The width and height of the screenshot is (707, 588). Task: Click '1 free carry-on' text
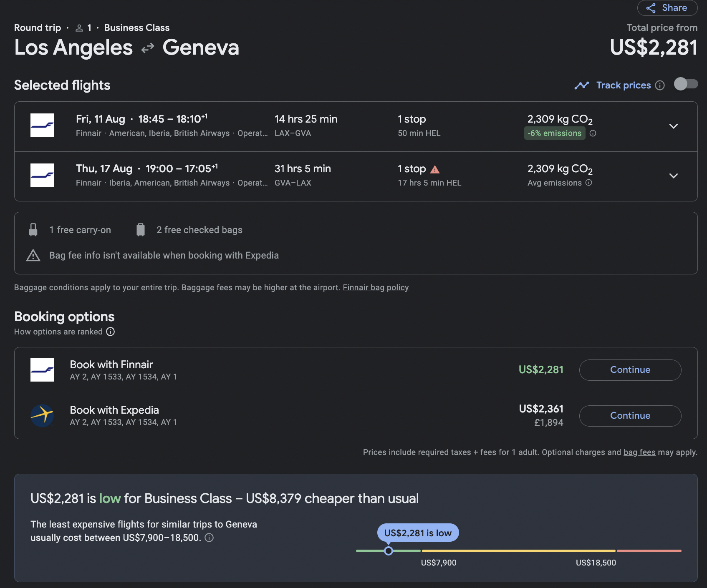point(80,230)
